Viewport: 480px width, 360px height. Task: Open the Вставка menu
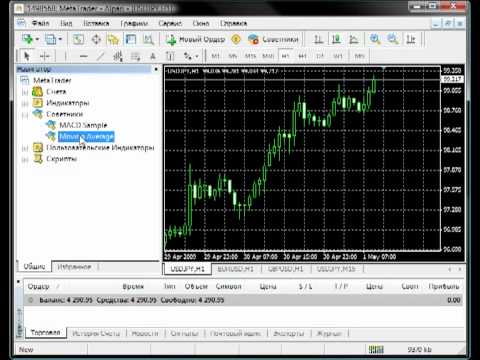96,23
